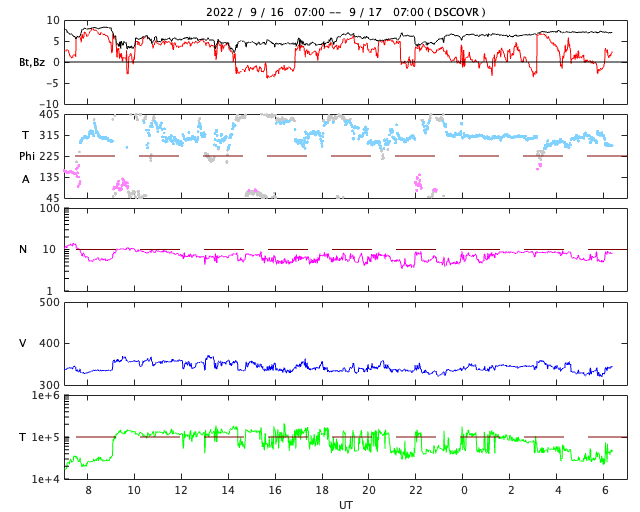Viewport: 640px width, 512px height.
Task: Click the 6 hour label on UT axis
Action: (x=605, y=490)
